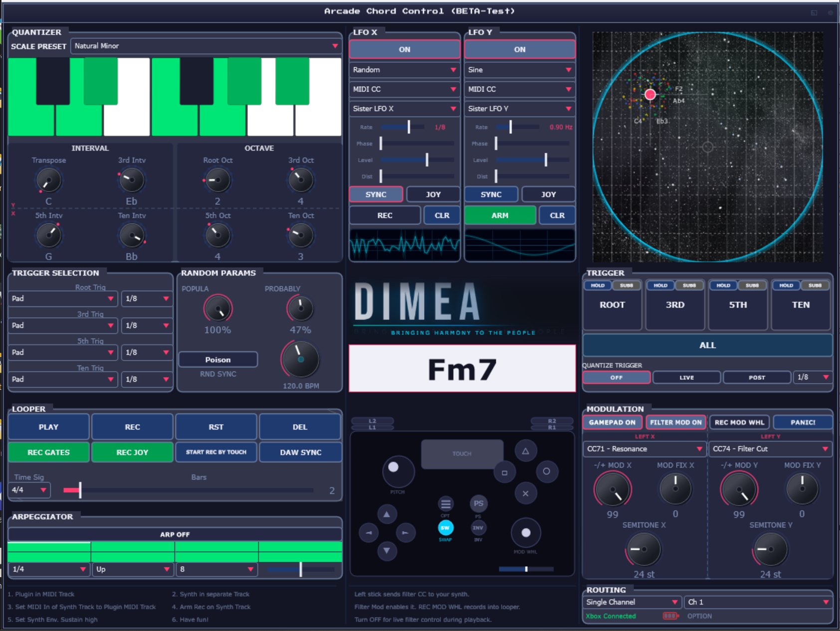The width and height of the screenshot is (840, 631).
Task: Click the D-pad down arrow
Action: point(387,551)
